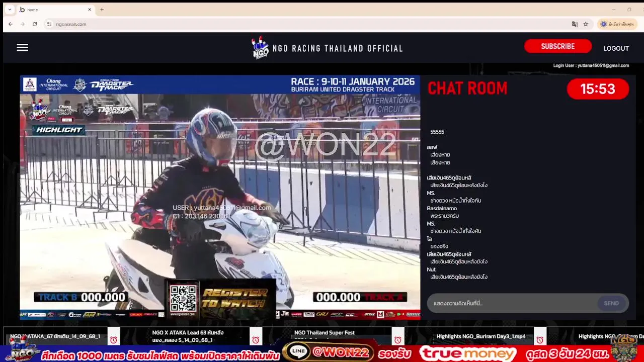This screenshot has height=362, width=644.
Task: Click the LOGOUT link
Action: (616, 48)
